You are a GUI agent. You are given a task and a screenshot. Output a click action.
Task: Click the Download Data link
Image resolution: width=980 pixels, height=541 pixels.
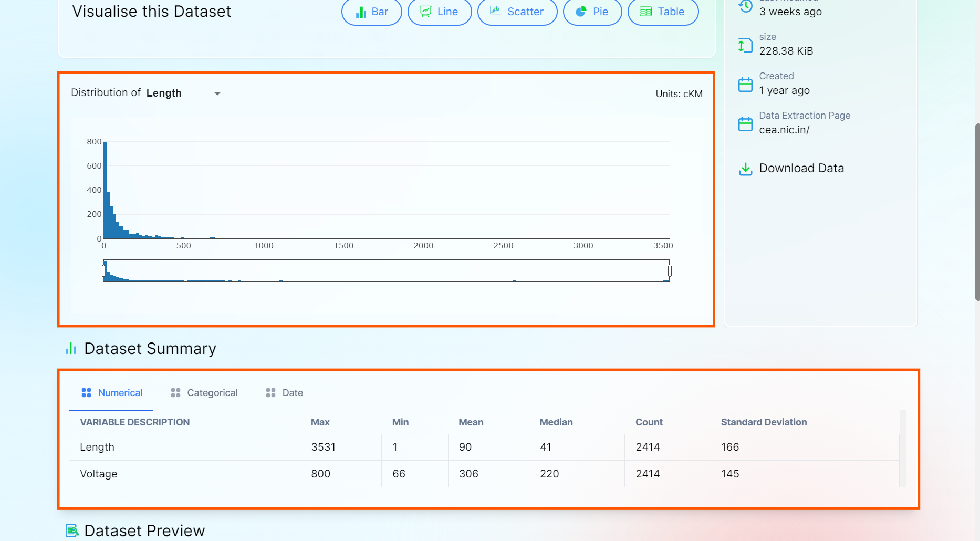[x=801, y=168]
